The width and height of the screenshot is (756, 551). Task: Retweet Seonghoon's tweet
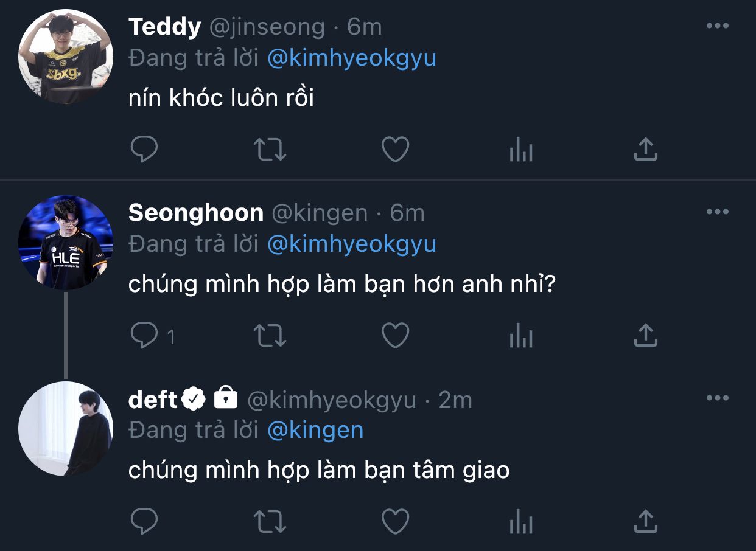270,335
